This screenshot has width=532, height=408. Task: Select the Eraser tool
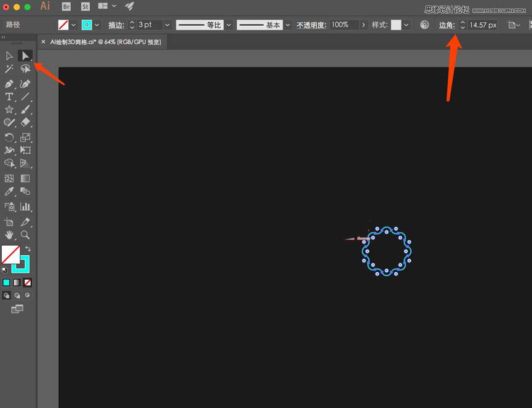25,122
